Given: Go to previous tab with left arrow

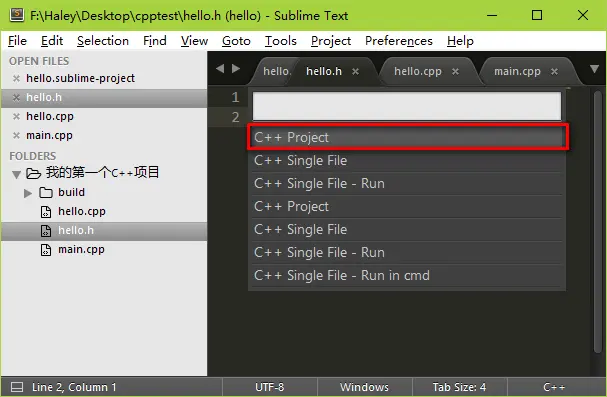Looking at the screenshot, I should [x=220, y=69].
